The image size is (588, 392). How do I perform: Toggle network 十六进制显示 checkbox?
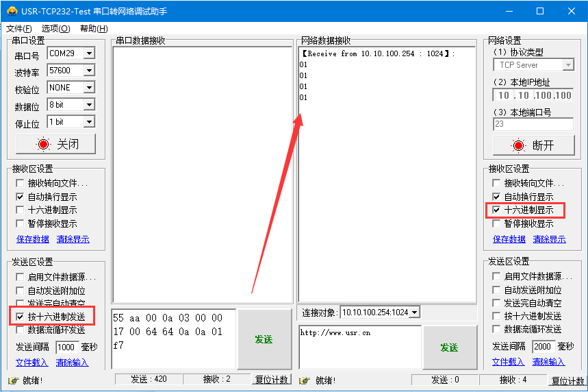pos(496,210)
